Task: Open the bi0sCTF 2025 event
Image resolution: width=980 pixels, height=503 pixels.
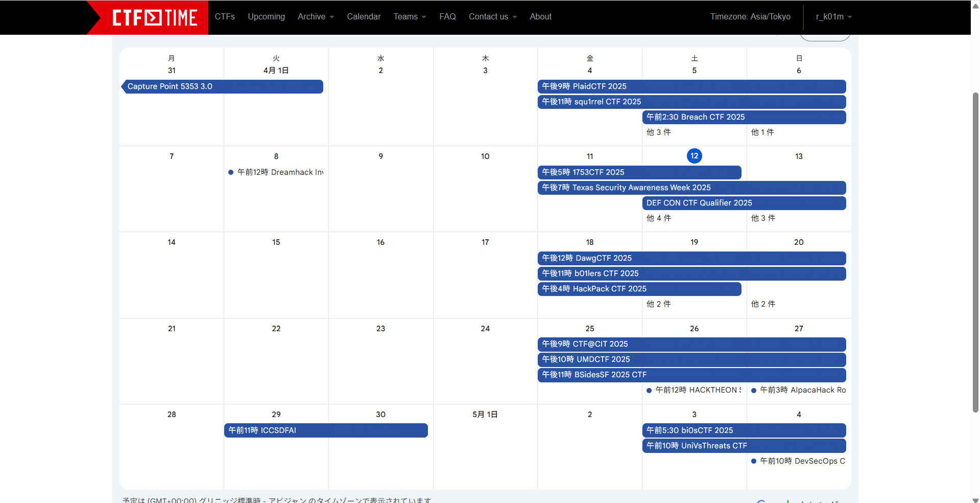Action: pyautogui.click(x=744, y=430)
